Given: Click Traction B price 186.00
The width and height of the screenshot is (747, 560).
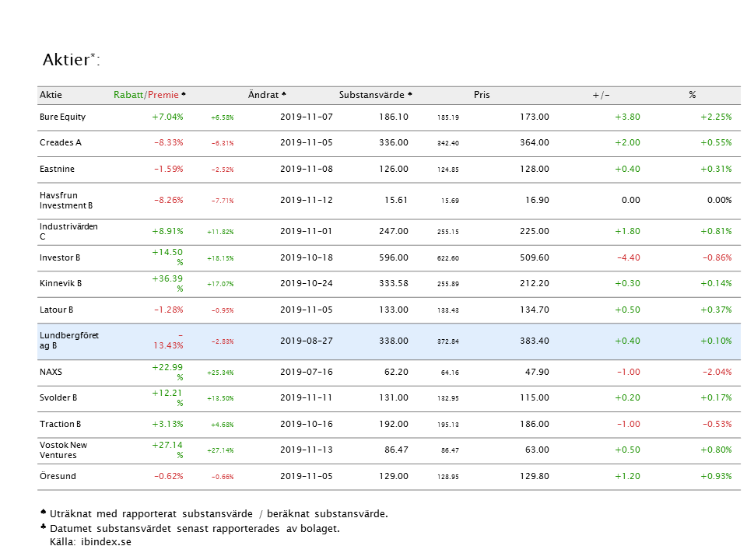Looking at the screenshot, I should pos(535,424).
